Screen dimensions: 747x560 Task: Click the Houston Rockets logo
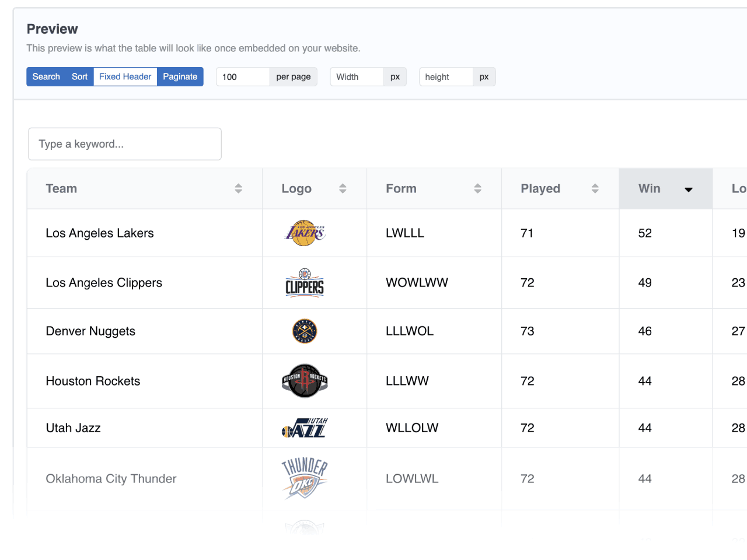coord(305,381)
